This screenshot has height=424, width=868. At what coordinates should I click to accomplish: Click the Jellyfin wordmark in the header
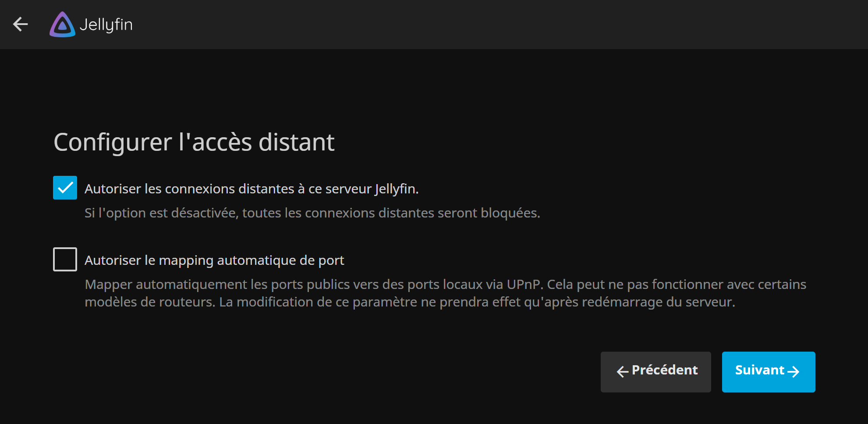click(x=106, y=25)
